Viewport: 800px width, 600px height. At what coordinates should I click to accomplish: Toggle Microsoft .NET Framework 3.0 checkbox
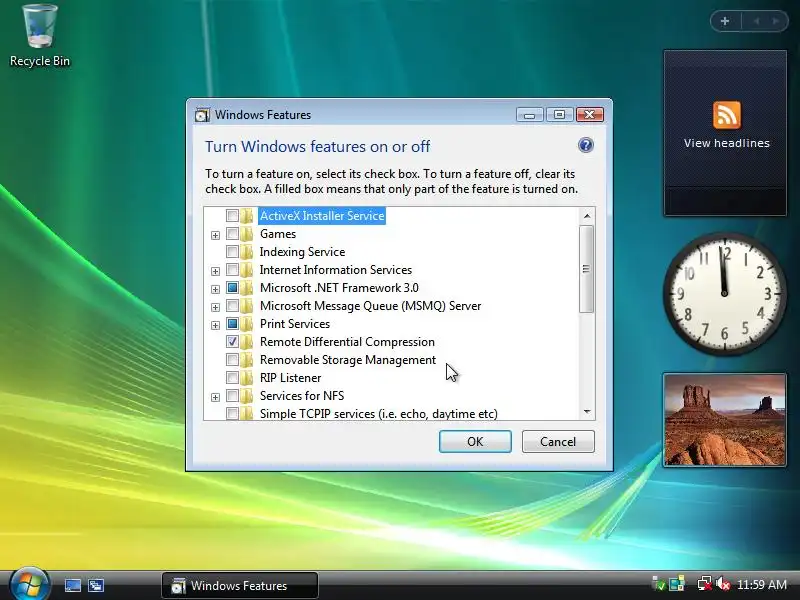pyautogui.click(x=232, y=288)
